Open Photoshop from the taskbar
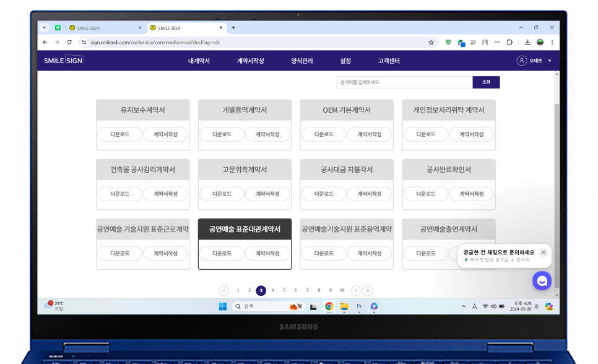 coord(359,306)
